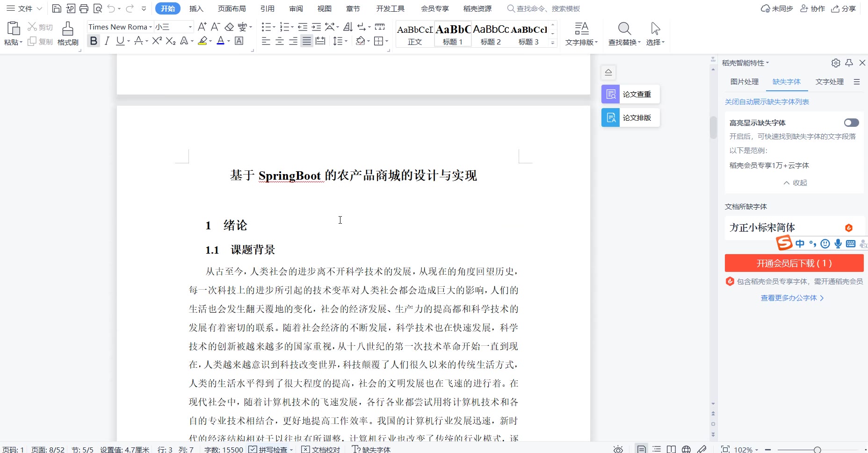868x453 pixels.
Task: Select the 标题 1 heading style
Action: point(453,34)
